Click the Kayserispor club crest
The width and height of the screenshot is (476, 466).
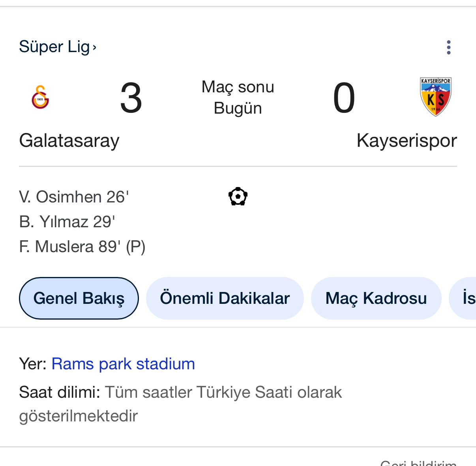click(x=436, y=97)
